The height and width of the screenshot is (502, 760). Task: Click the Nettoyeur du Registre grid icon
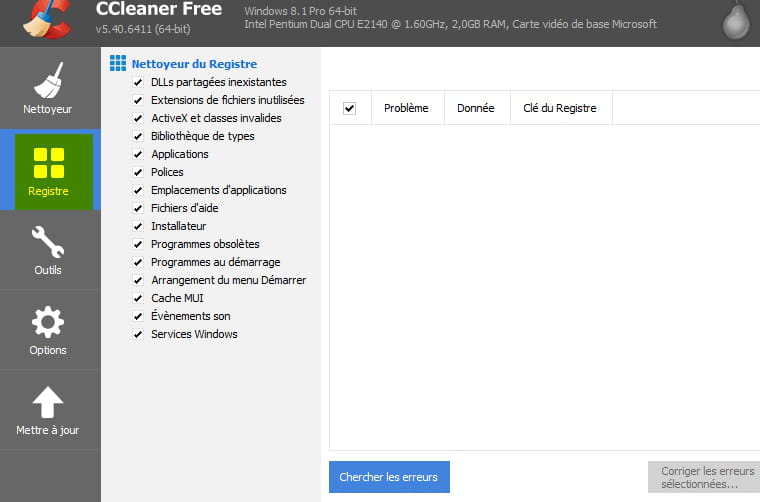(x=118, y=63)
